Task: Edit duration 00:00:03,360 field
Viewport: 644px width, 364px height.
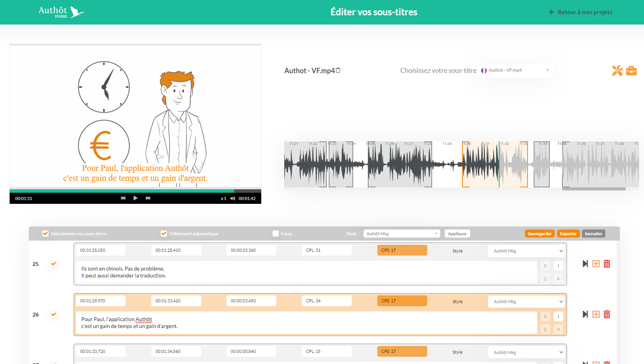Action: (251, 250)
